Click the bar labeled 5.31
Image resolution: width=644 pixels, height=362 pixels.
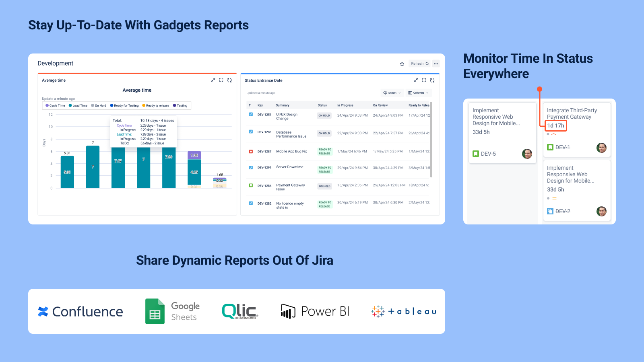pyautogui.click(x=67, y=172)
